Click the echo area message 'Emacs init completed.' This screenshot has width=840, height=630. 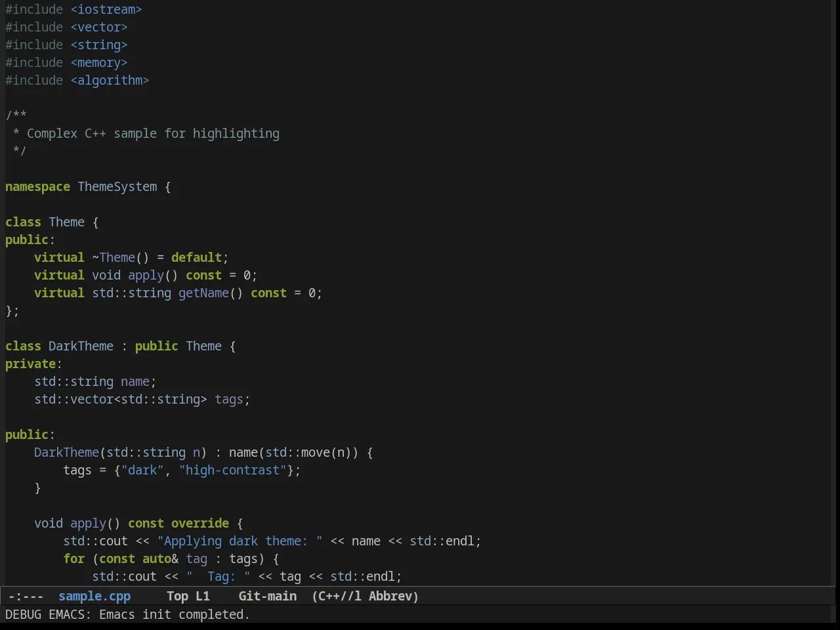(175, 614)
